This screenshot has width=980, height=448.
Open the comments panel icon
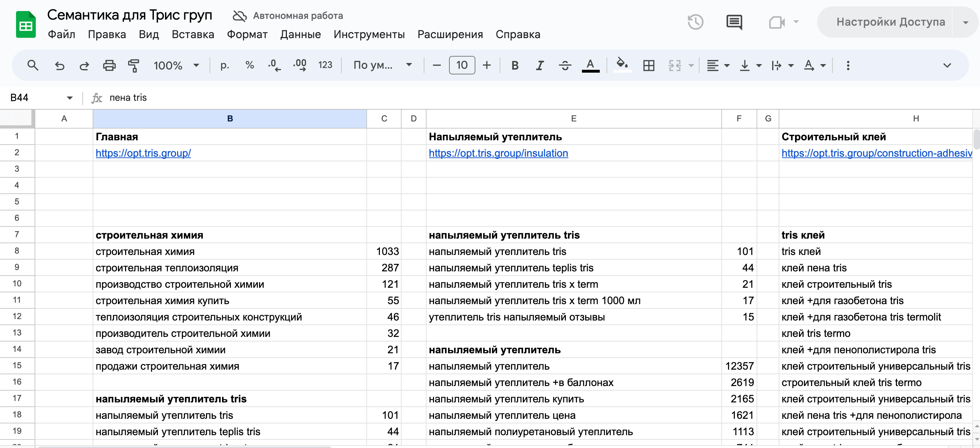tap(734, 22)
